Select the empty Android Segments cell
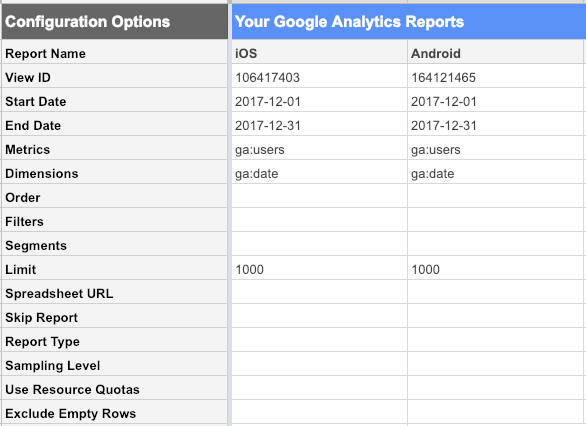 tap(495, 245)
